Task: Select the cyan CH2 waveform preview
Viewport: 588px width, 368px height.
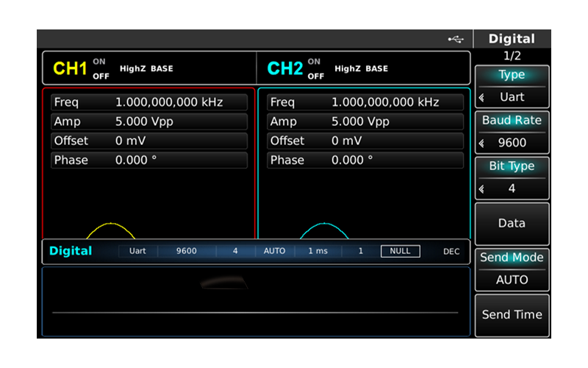Action: click(x=324, y=230)
